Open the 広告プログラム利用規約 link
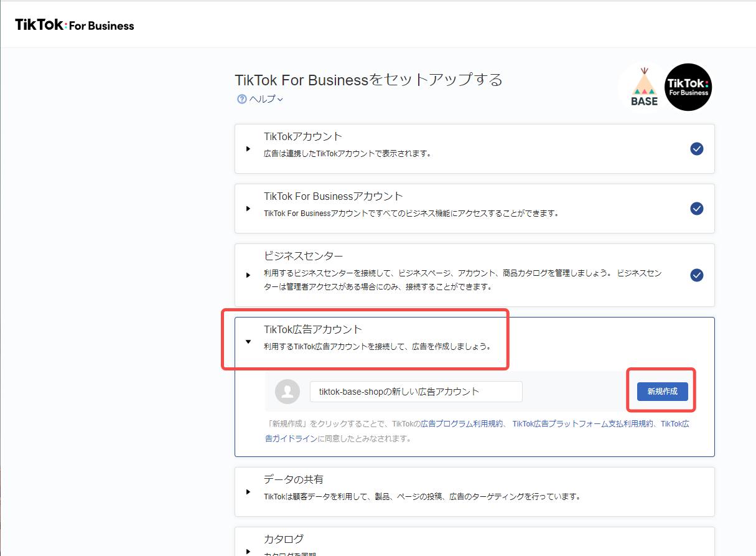The width and height of the screenshot is (756, 556). tap(462, 424)
